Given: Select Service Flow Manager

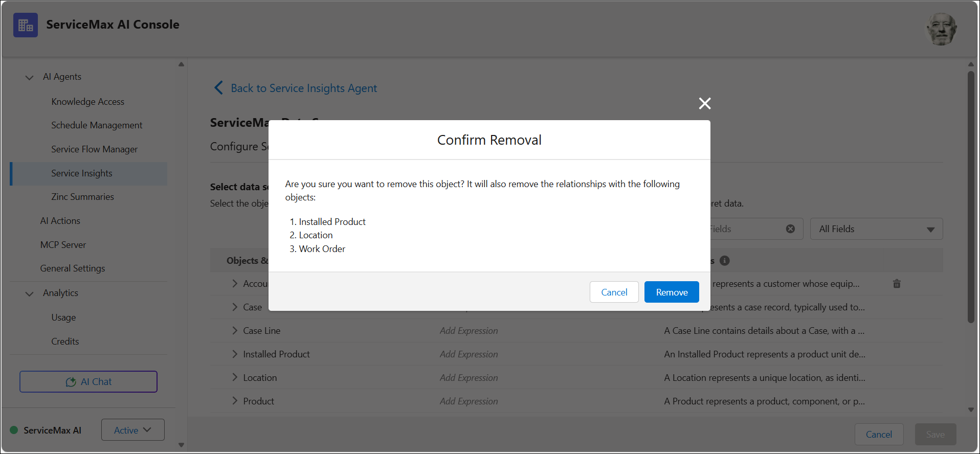Looking at the screenshot, I should (x=94, y=149).
